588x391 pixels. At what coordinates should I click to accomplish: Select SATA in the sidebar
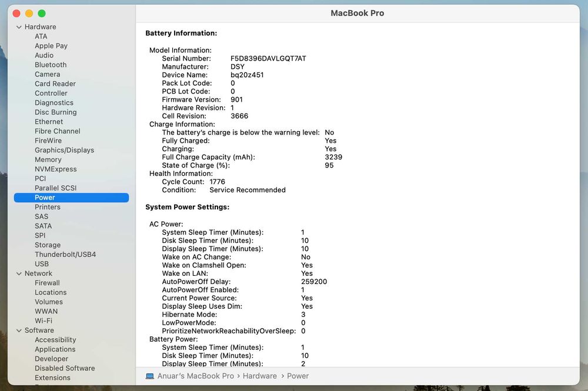[x=43, y=226]
